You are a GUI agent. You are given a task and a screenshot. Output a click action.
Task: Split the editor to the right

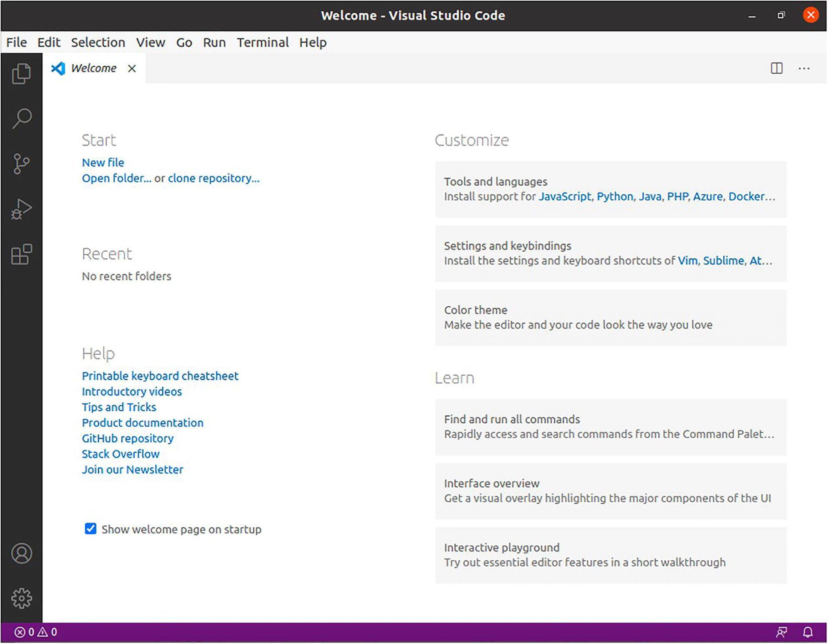tap(777, 68)
